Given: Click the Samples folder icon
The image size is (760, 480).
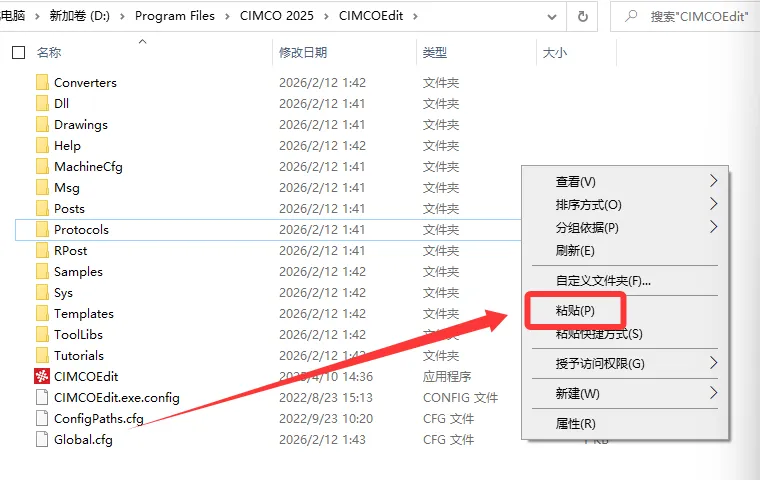Looking at the screenshot, I should 42,272.
